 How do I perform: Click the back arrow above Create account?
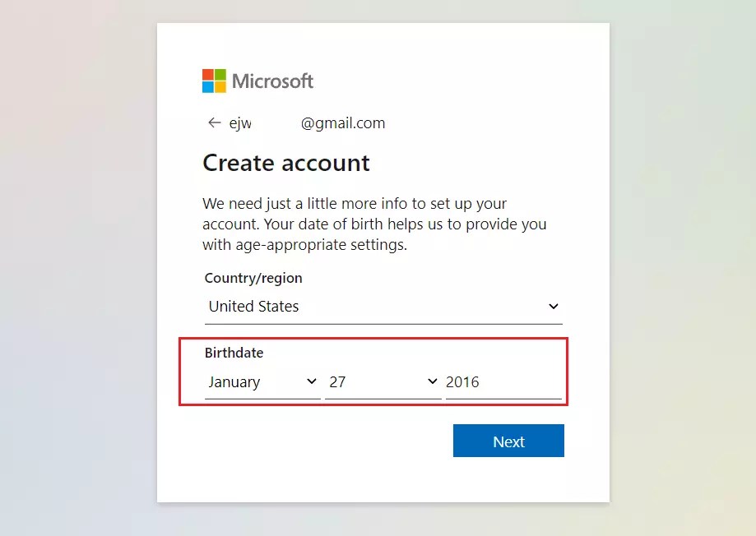tap(213, 122)
